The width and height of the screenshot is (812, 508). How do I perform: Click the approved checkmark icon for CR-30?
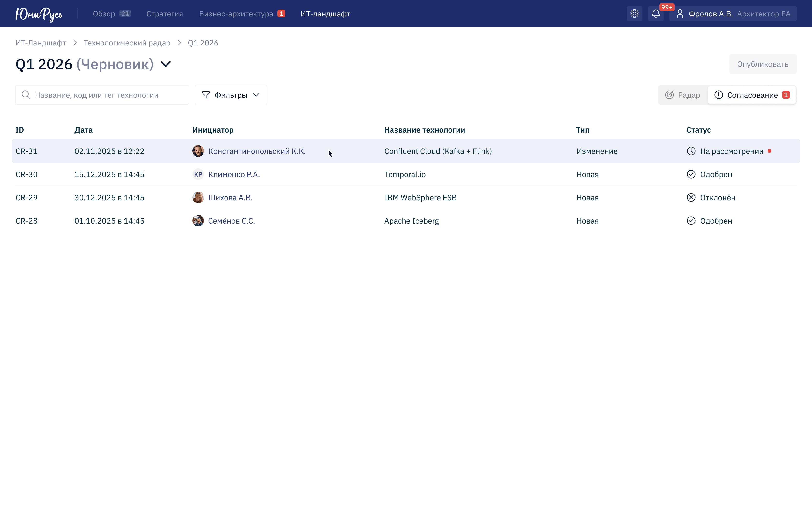tap(691, 174)
